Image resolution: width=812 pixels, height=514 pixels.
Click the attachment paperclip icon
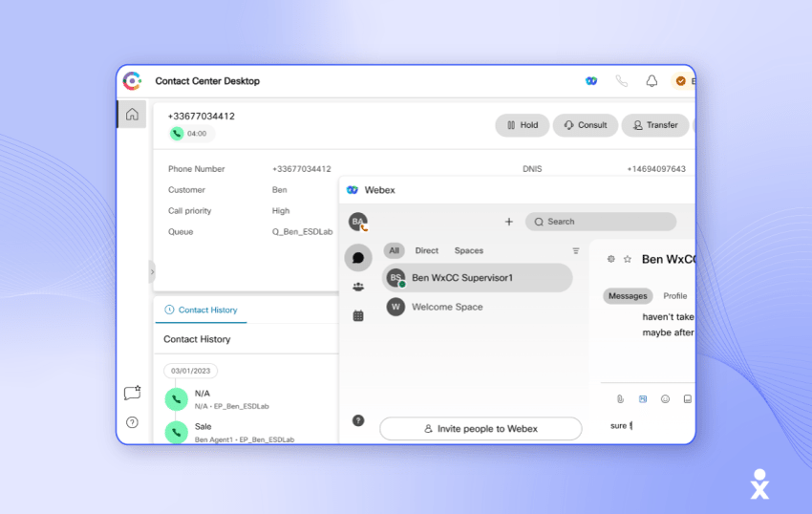pyautogui.click(x=620, y=399)
